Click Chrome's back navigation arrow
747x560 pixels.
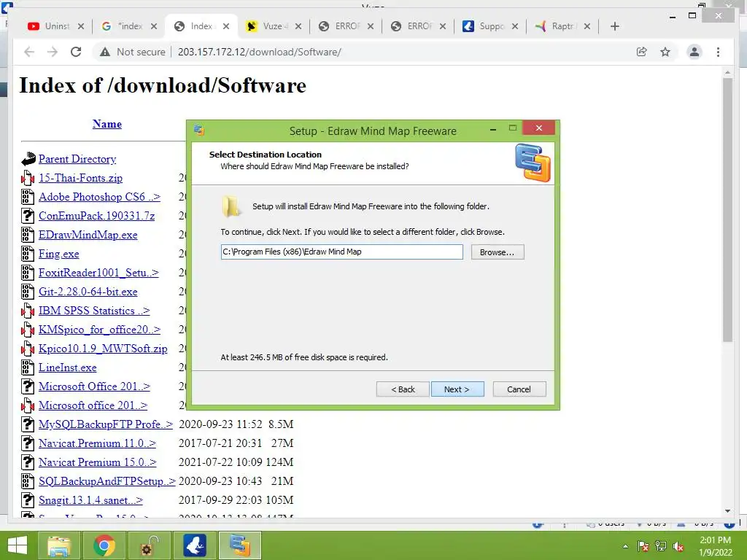coord(29,52)
